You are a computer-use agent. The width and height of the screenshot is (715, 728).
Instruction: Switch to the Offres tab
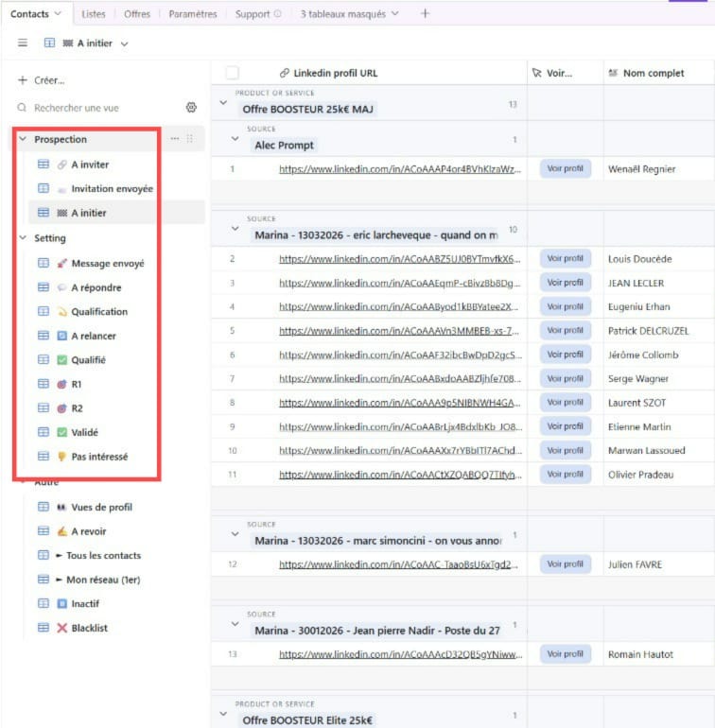pos(137,14)
